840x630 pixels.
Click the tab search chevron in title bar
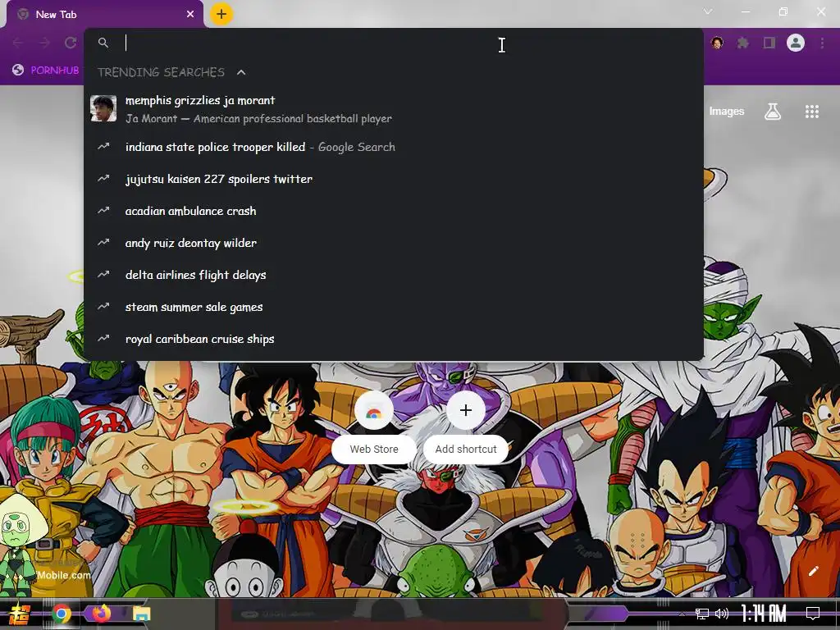point(708,11)
